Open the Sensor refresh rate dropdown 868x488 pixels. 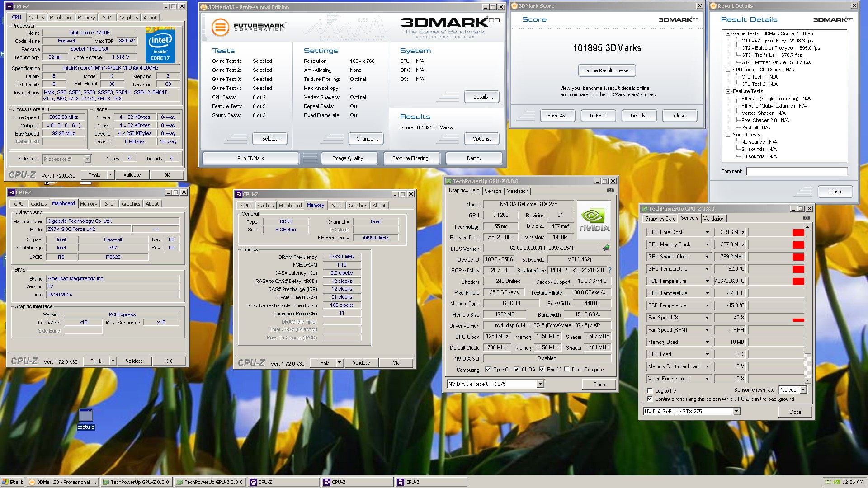(803, 390)
